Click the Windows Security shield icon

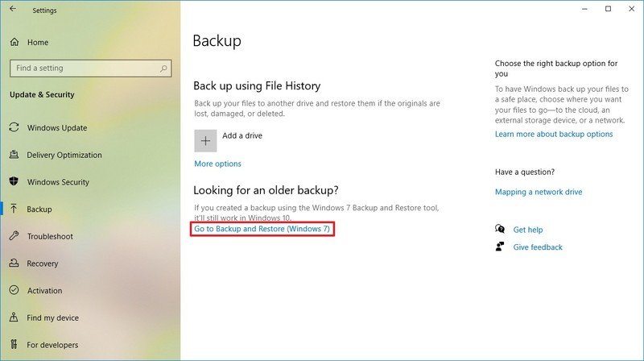(x=14, y=182)
